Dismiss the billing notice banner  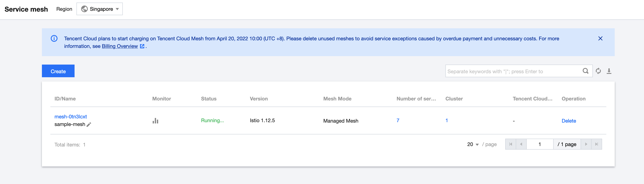coord(600,39)
